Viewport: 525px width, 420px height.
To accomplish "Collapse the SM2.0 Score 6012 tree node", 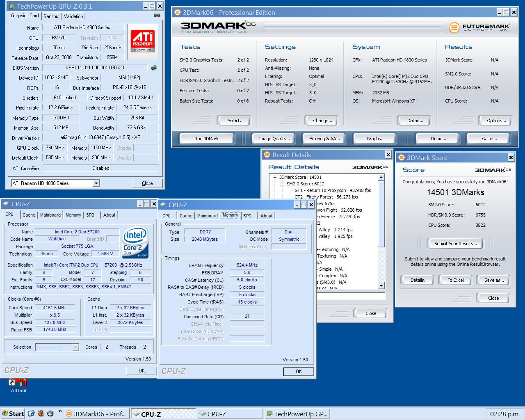I will tap(282, 184).
